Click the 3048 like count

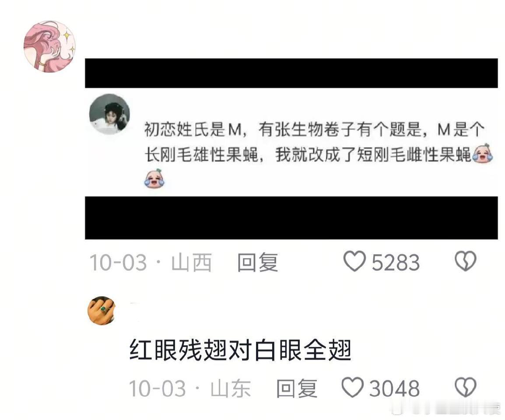pyautogui.click(x=395, y=388)
